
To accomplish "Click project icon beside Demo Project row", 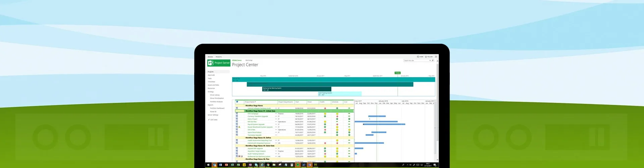I will point(237,119).
